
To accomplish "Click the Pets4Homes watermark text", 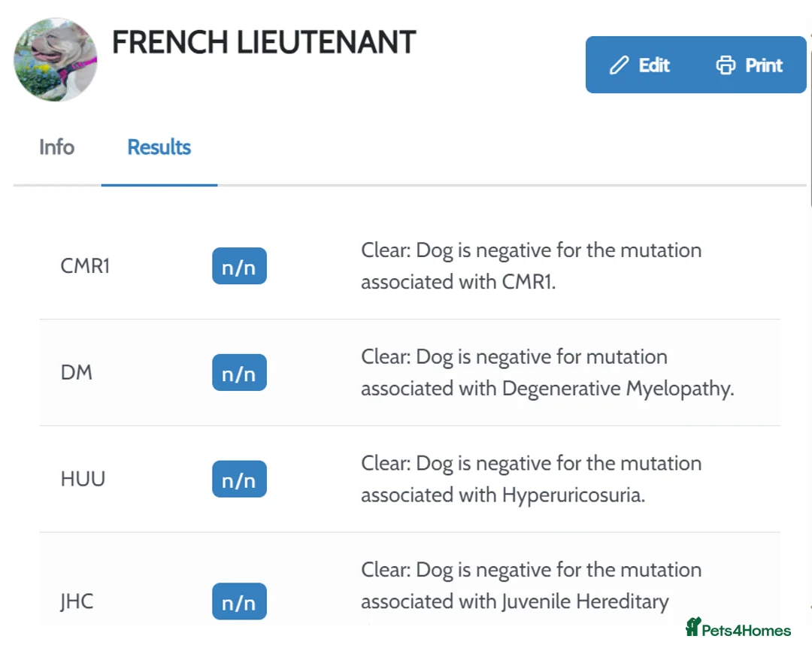I will pos(746,630).
